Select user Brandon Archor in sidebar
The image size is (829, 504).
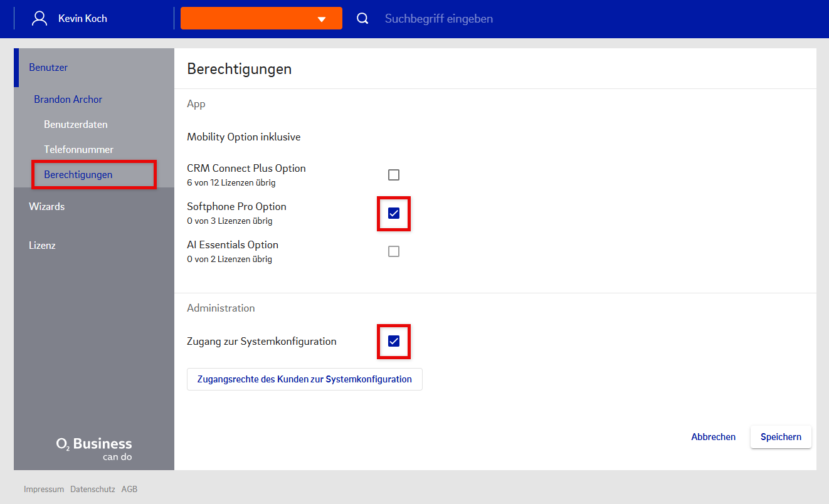click(x=68, y=99)
